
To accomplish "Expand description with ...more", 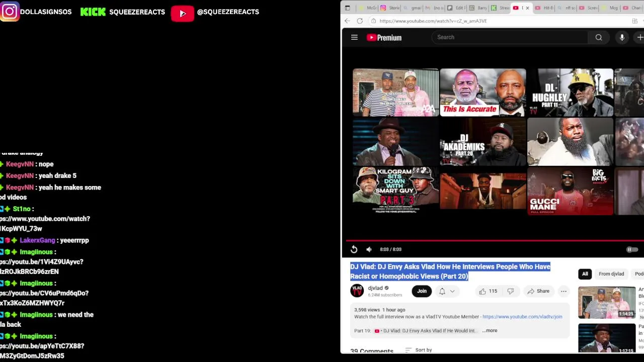I will coord(490,330).
